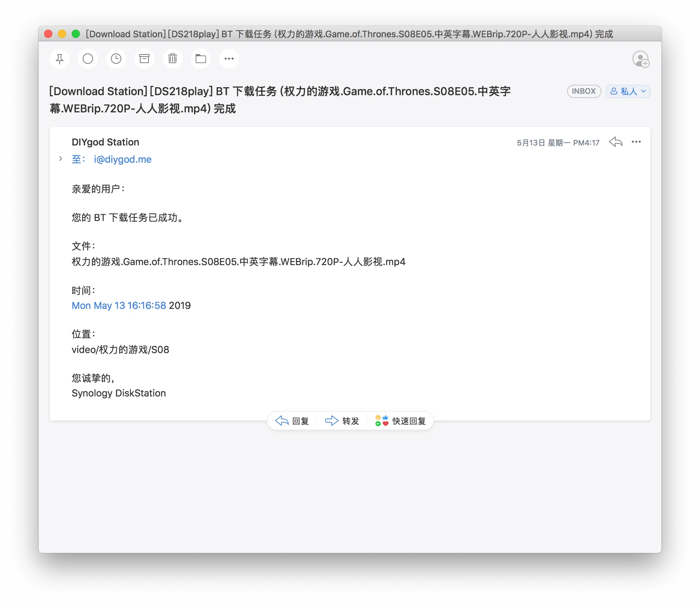
Task: Move email using the folder icon
Action: click(x=201, y=59)
